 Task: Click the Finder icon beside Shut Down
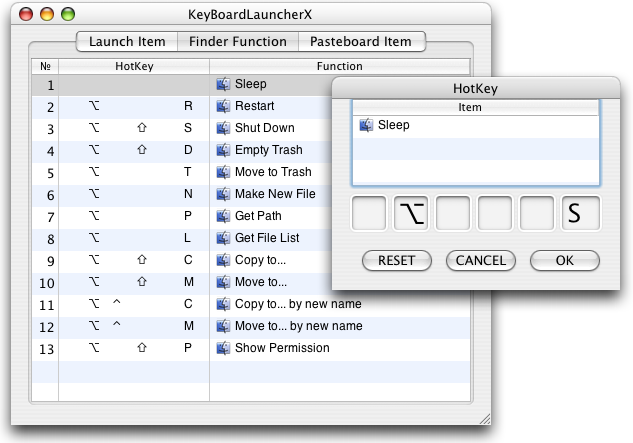click(223, 128)
